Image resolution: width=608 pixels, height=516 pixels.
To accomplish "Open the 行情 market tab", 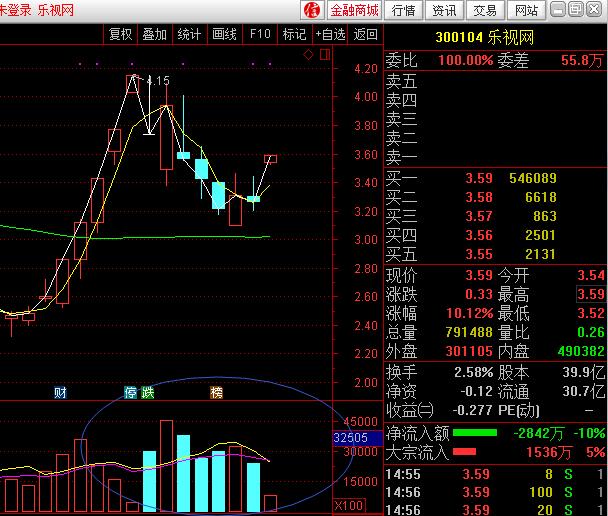I will pyautogui.click(x=404, y=10).
